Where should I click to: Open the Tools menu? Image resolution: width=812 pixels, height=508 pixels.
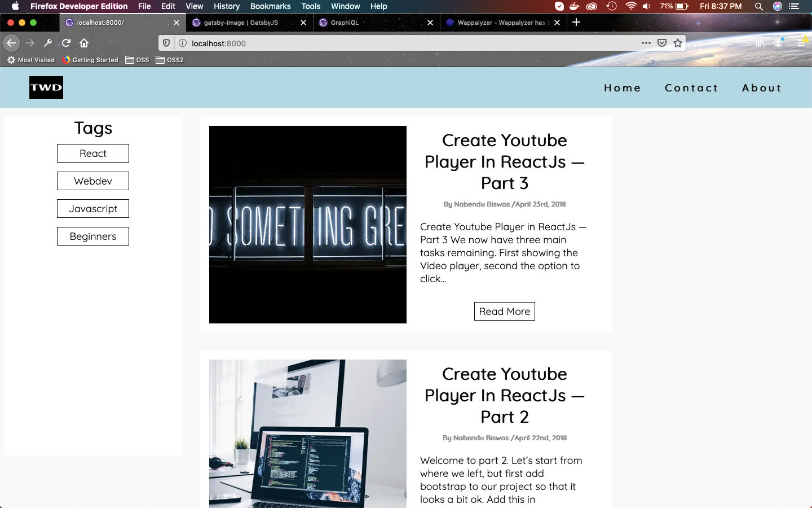pyautogui.click(x=311, y=6)
